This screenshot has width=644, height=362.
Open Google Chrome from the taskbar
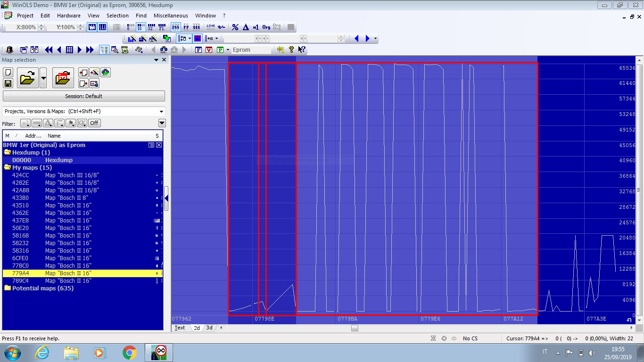pyautogui.click(x=130, y=353)
